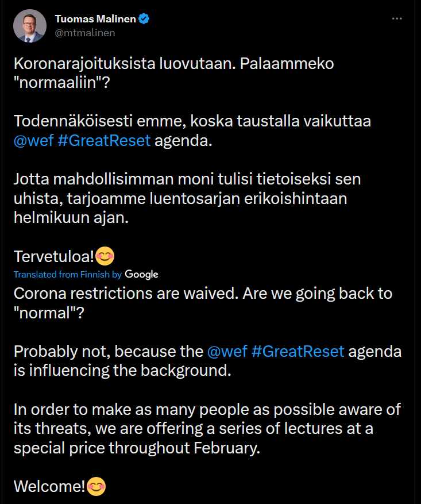
Task: Click the 'Translated from Finnish by' link
Action: coord(68,274)
